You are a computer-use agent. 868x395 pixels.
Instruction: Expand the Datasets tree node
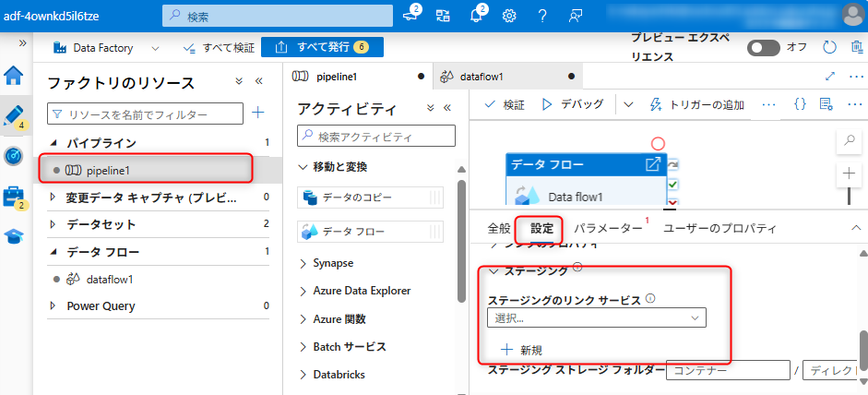[54, 224]
